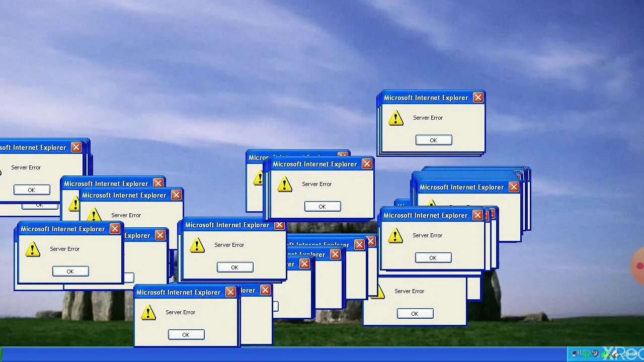Click 'Server Error' text in the highest dialog
This screenshot has height=362, width=644.
click(x=428, y=118)
